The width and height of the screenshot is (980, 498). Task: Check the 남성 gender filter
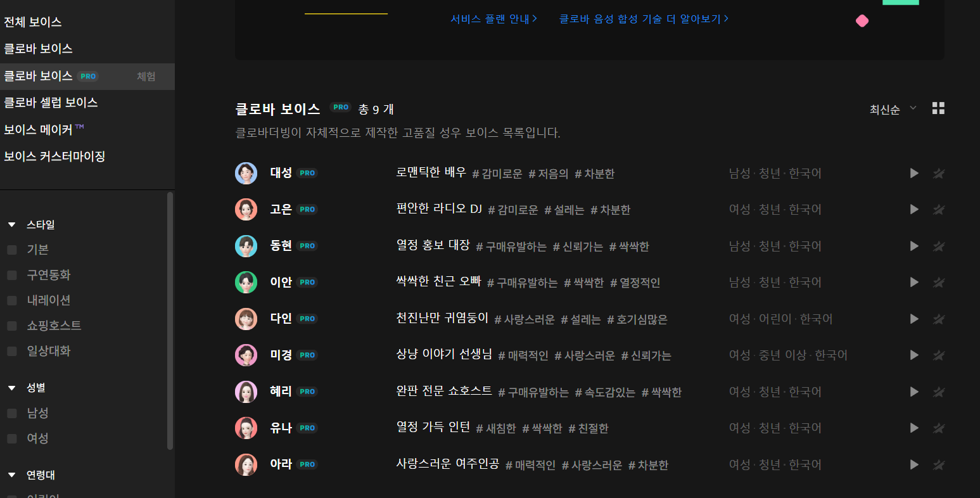12,413
